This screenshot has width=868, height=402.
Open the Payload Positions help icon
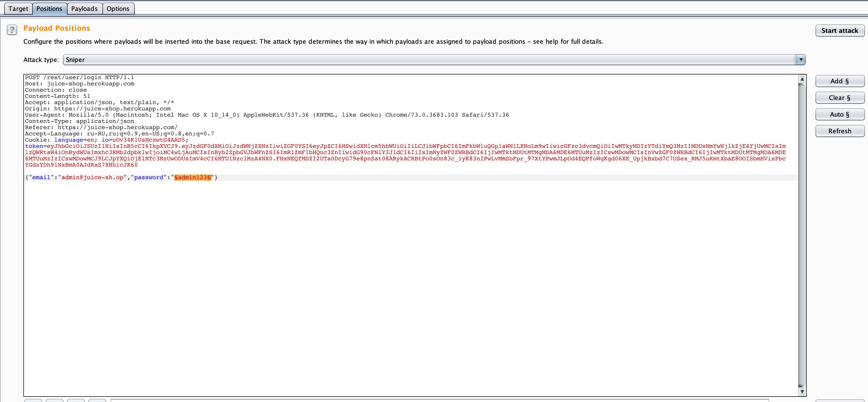12,30
